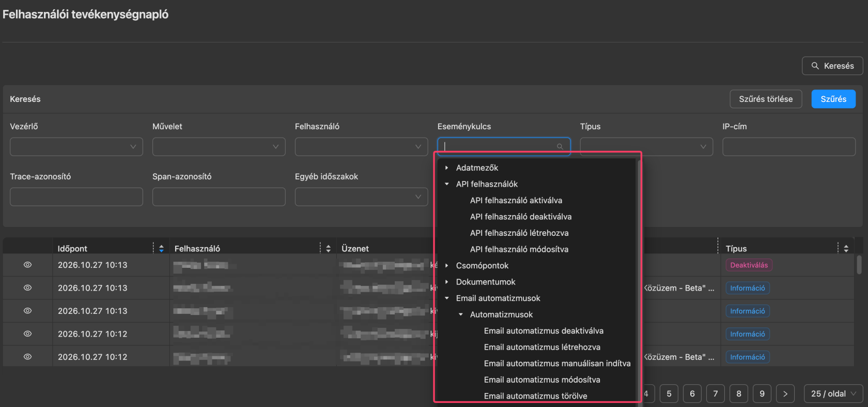Viewport: 868px width, 407px height.
Task: Open the Művelet dropdown
Action: pos(219,147)
